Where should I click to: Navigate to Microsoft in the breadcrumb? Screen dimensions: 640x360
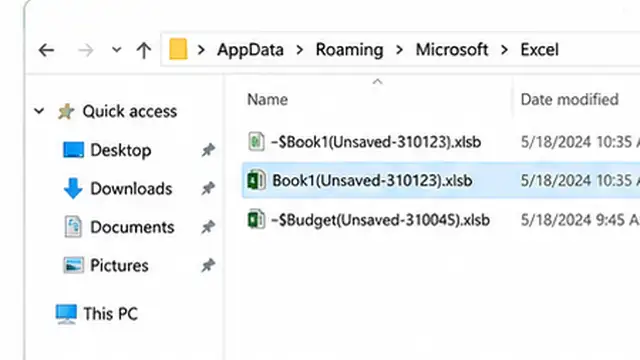[452, 50]
